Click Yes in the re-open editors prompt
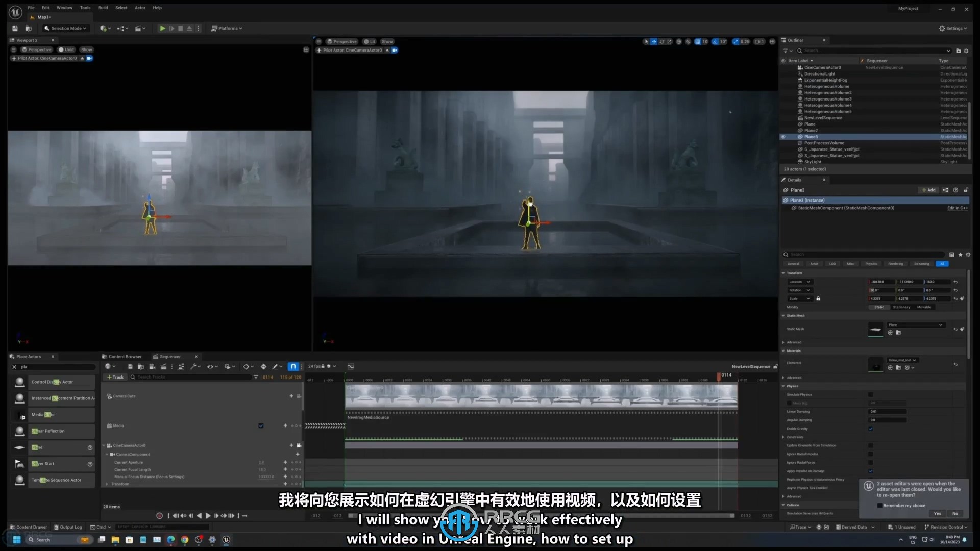980x551 pixels. pos(937,513)
